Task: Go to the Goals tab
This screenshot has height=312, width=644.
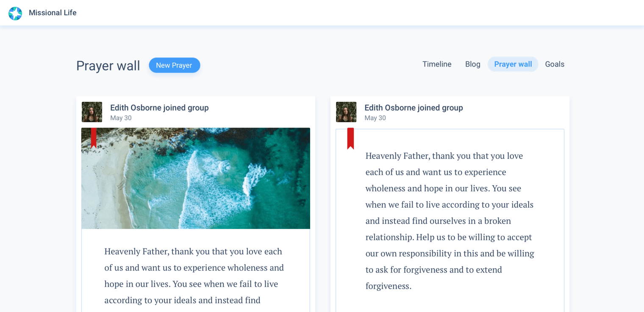Action: [555, 64]
